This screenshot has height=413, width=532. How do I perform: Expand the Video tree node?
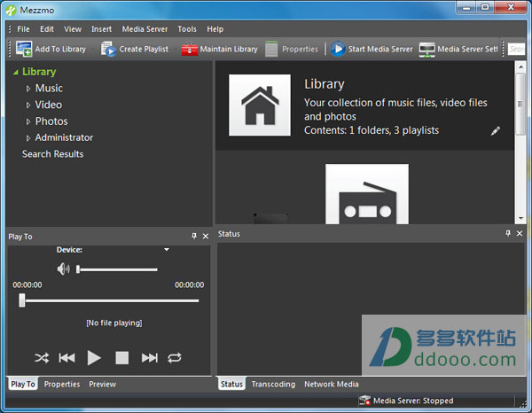click(28, 105)
